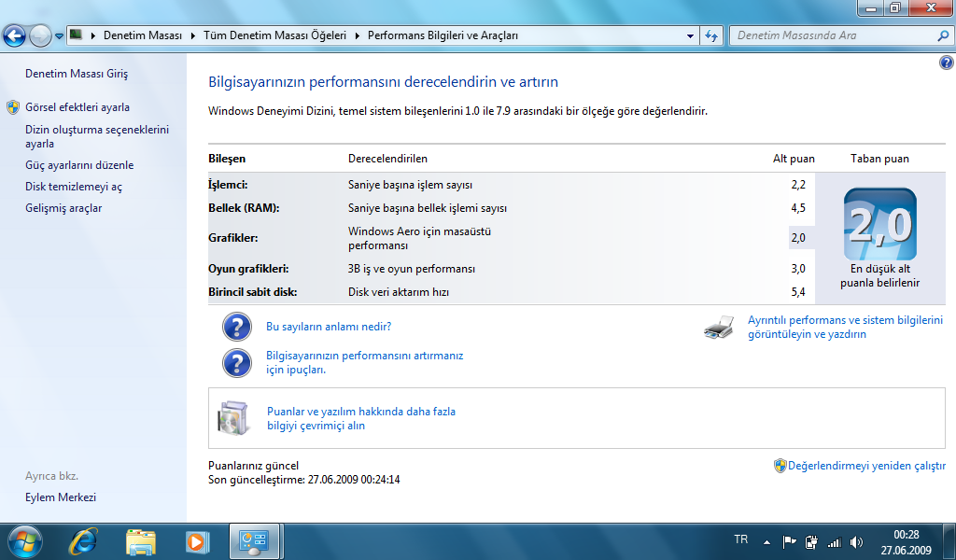Click the TR language indicator
956x560 pixels.
click(740, 539)
